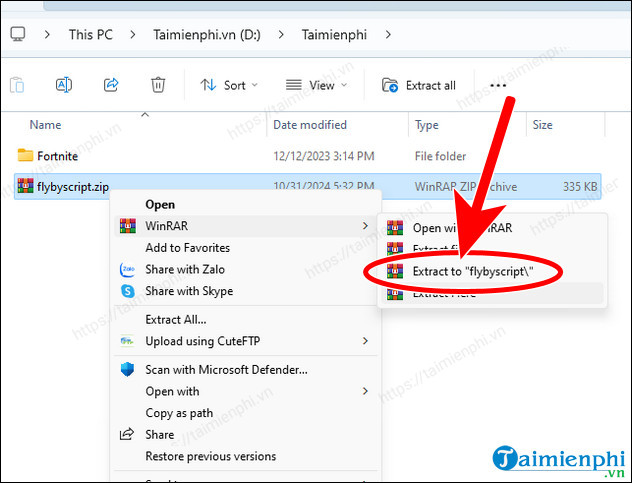Choose Copy as path
Viewport: 632px width, 483px height.
[179, 413]
